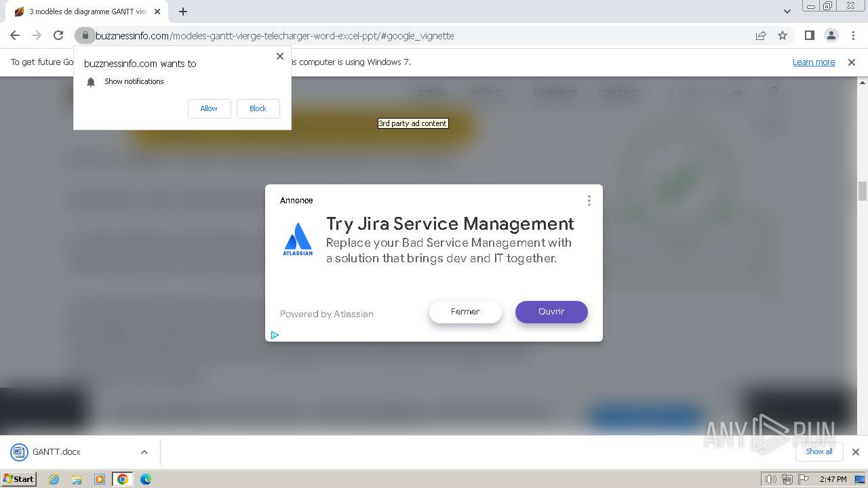Click the Atlassian logo in ad
This screenshot has width=868, height=488.
[x=298, y=239]
